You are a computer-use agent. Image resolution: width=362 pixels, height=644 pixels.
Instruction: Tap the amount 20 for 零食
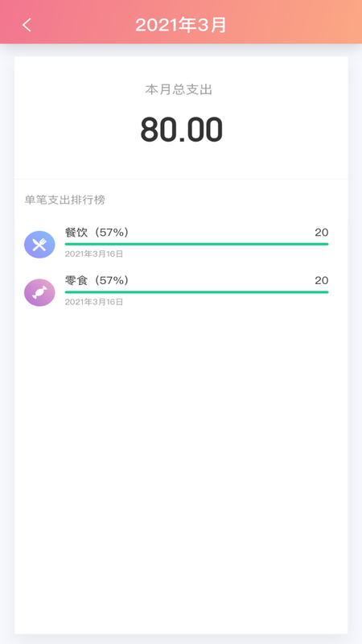tap(322, 280)
